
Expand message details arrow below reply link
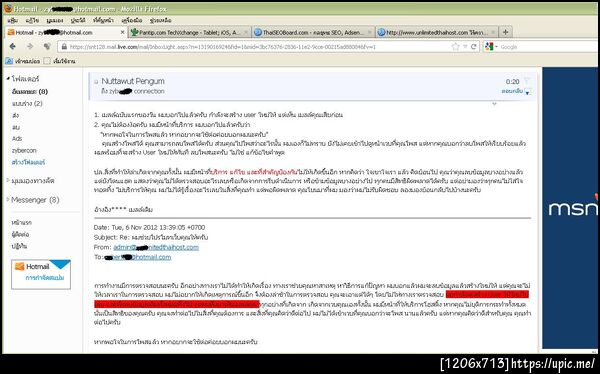(494, 104)
